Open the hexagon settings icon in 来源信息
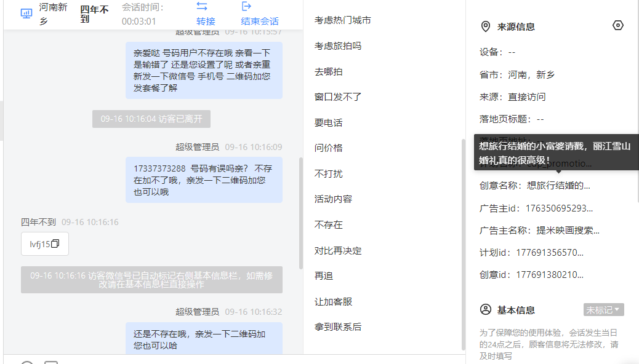639x364 pixels. [618, 25]
